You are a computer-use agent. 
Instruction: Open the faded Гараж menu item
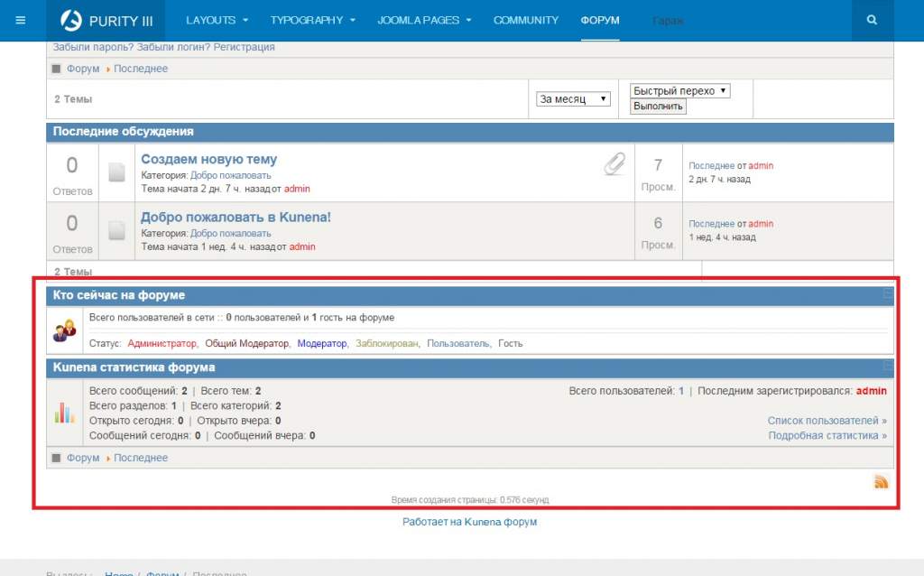click(668, 22)
